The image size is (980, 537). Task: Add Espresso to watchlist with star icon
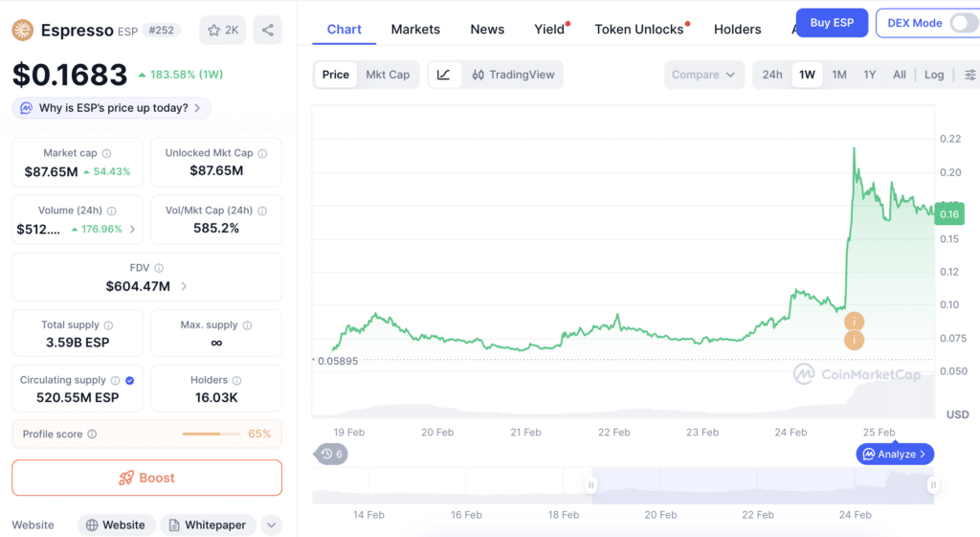(x=222, y=30)
